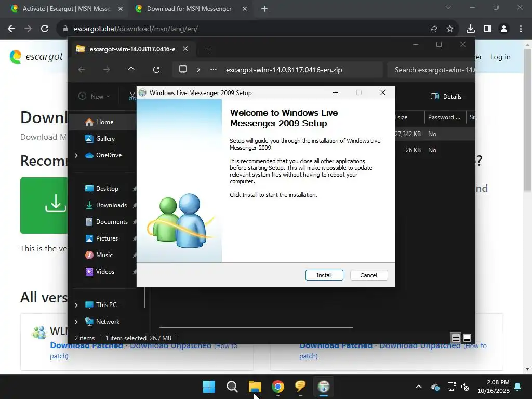
Task: Click the Setup dialog title bar icon
Action: (142, 92)
